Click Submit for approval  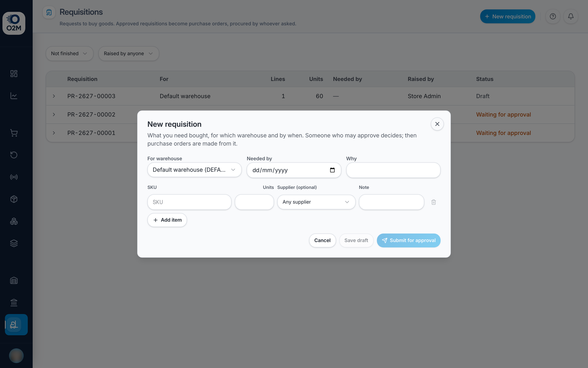409,240
